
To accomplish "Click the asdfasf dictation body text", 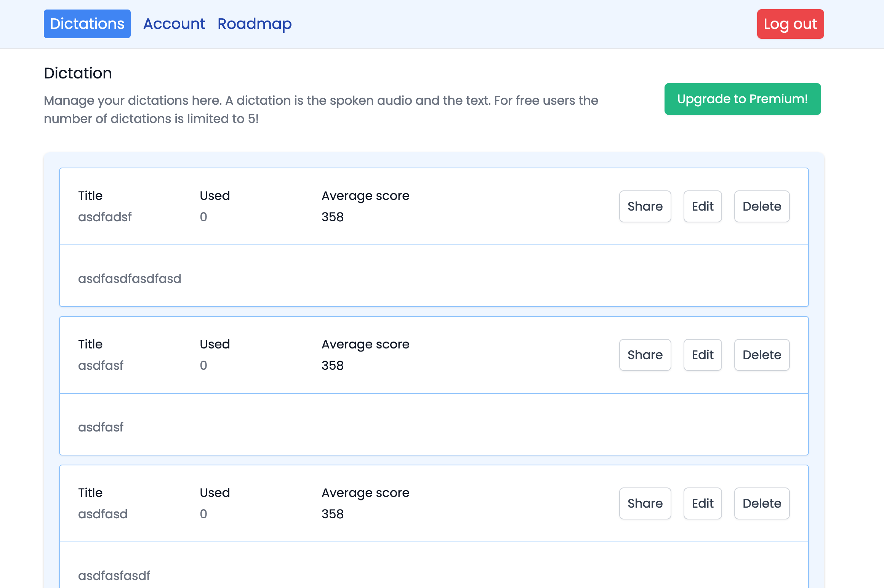I will pos(101,427).
